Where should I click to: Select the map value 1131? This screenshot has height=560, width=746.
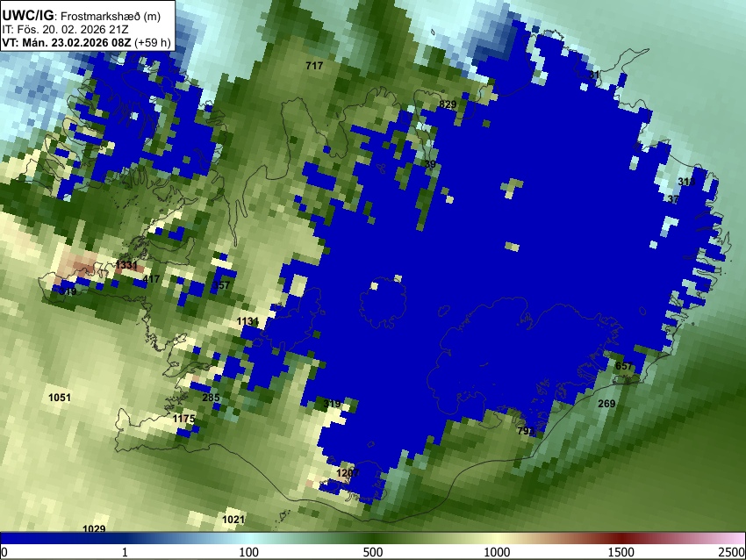tap(247, 321)
